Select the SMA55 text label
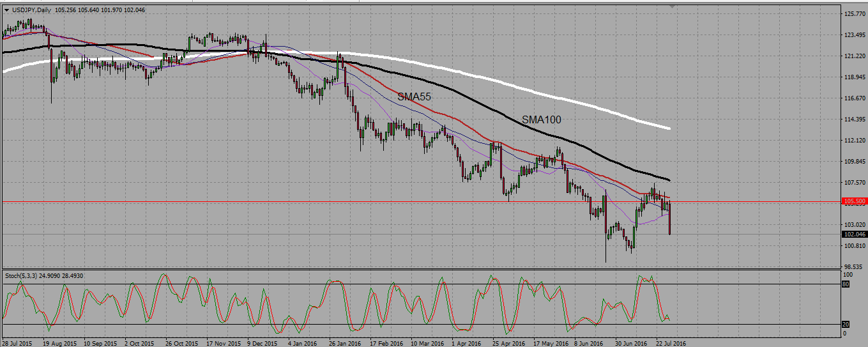Screen dimensions: 868x347 click(x=414, y=97)
